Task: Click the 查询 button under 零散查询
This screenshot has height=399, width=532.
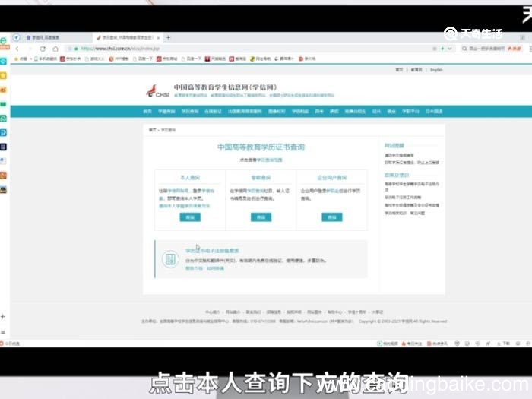Action: [261, 217]
